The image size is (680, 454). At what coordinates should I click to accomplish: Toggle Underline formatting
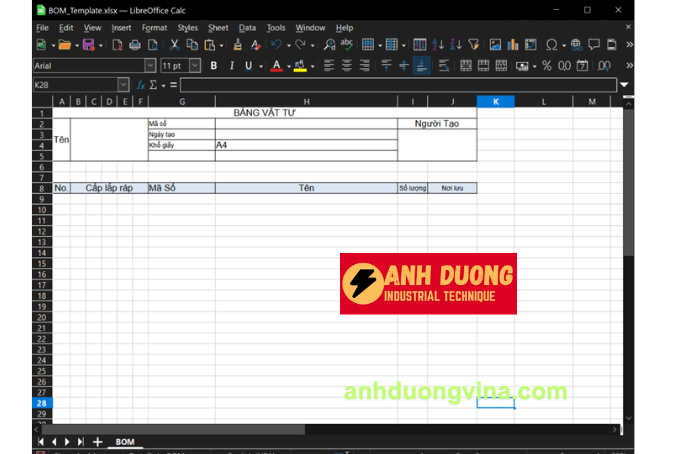250,66
